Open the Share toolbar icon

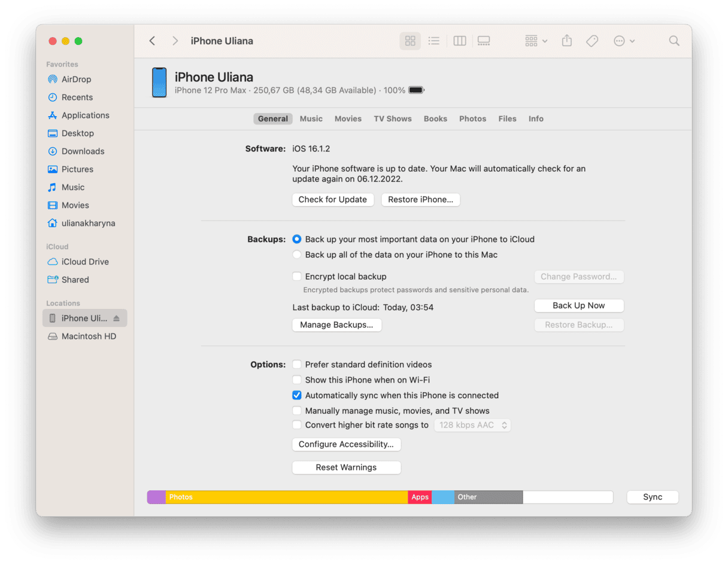tap(567, 41)
